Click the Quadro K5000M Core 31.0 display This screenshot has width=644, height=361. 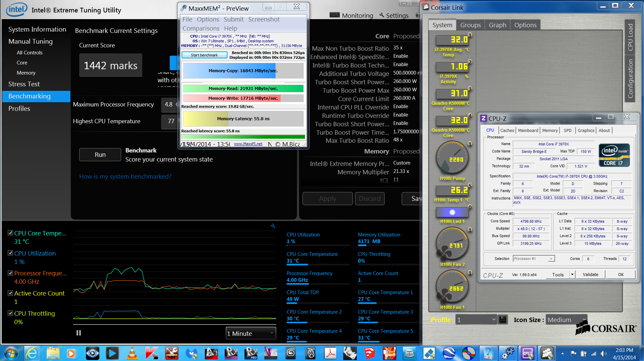tap(452, 94)
